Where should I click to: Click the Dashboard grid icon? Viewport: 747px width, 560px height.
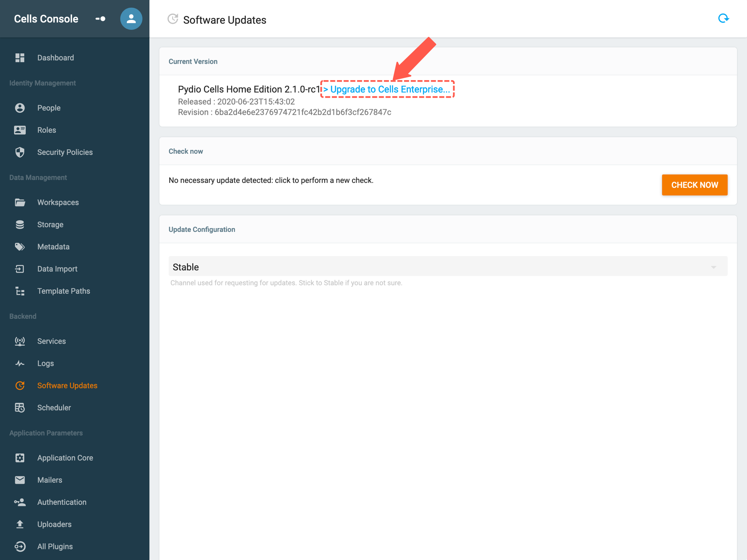coord(20,58)
